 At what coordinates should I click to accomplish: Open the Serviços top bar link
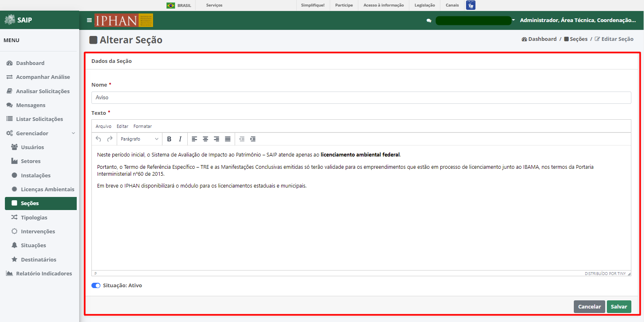(x=214, y=5)
